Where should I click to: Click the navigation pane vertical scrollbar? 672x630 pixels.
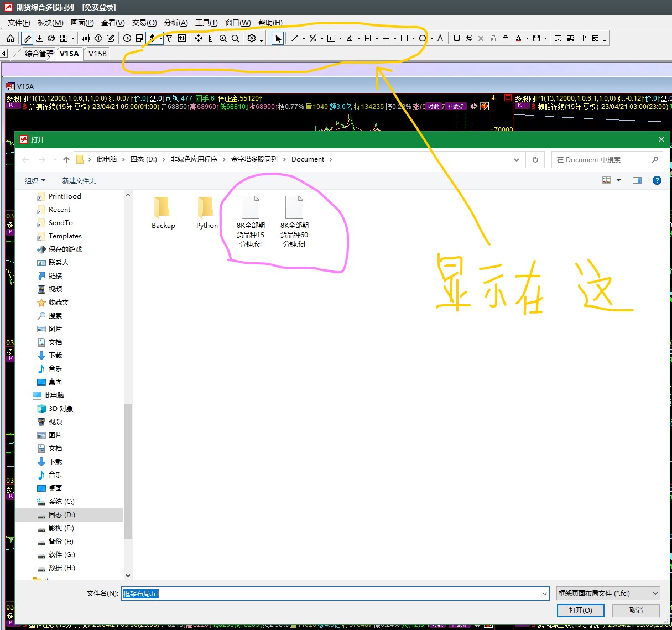pos(128,470)
